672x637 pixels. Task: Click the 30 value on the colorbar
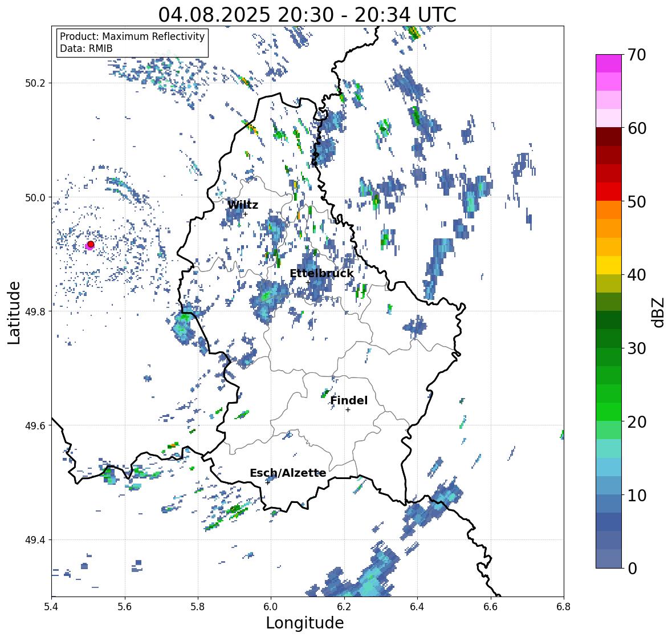coord(637,348)
